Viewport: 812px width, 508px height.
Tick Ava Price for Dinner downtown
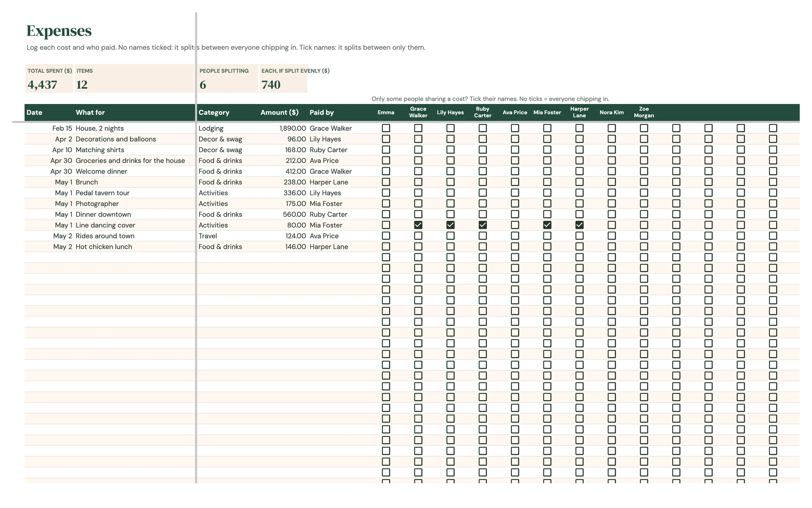pyautogui.click(x=515, y=214)
